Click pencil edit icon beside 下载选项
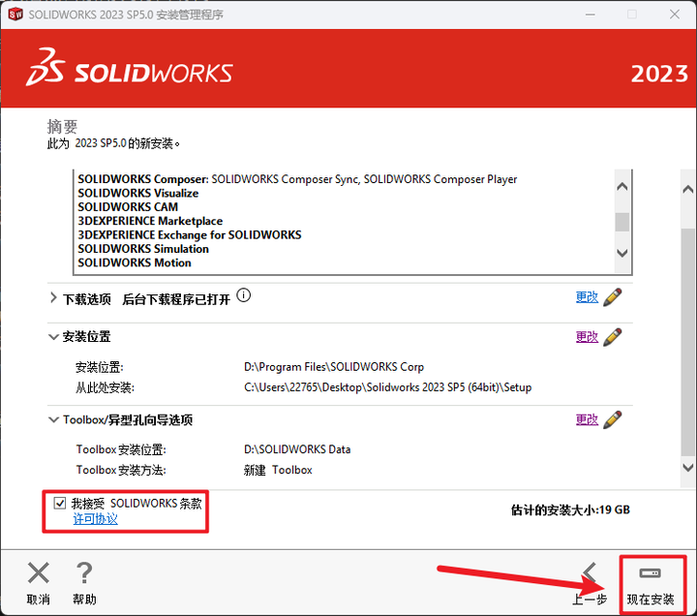The image size is (697, 616). pyautogui.click(x=613, y=297)
